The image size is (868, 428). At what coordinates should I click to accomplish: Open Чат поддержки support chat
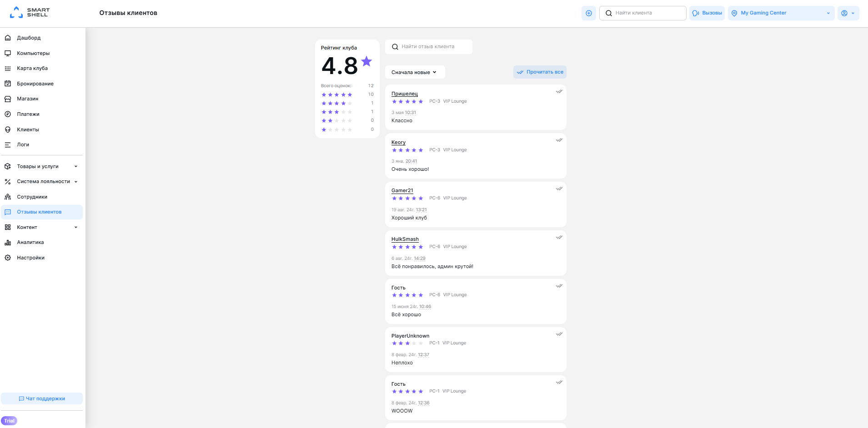coord(42,398)
